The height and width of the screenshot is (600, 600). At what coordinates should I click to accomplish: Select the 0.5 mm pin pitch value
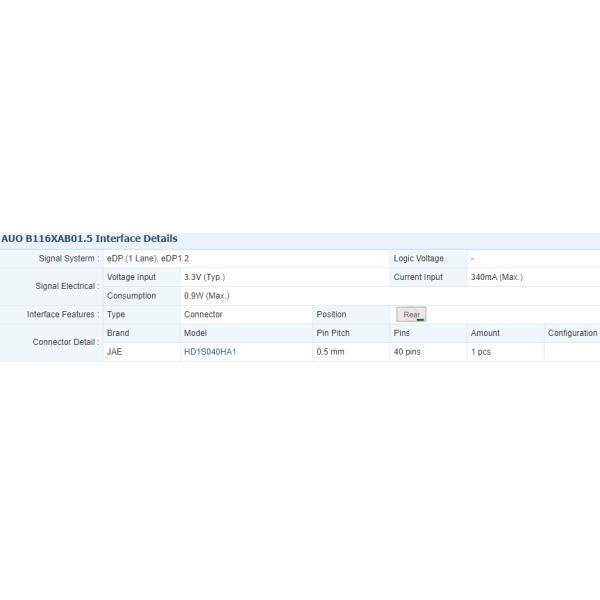pyautogui.click(x=330, y=352)
